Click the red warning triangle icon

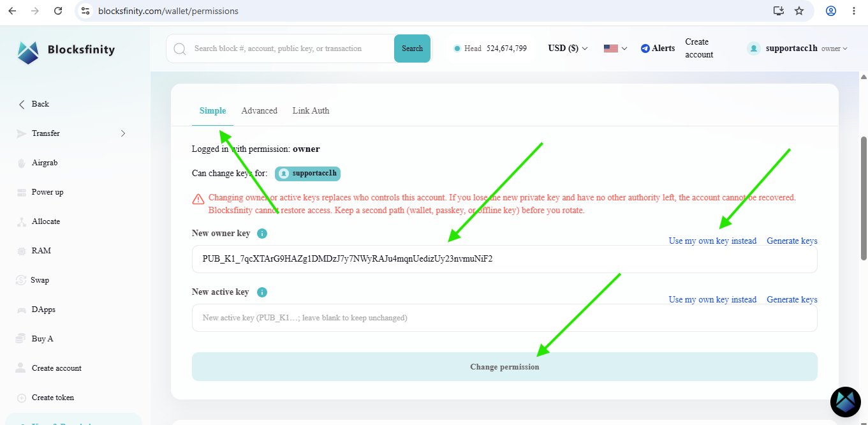198,199
